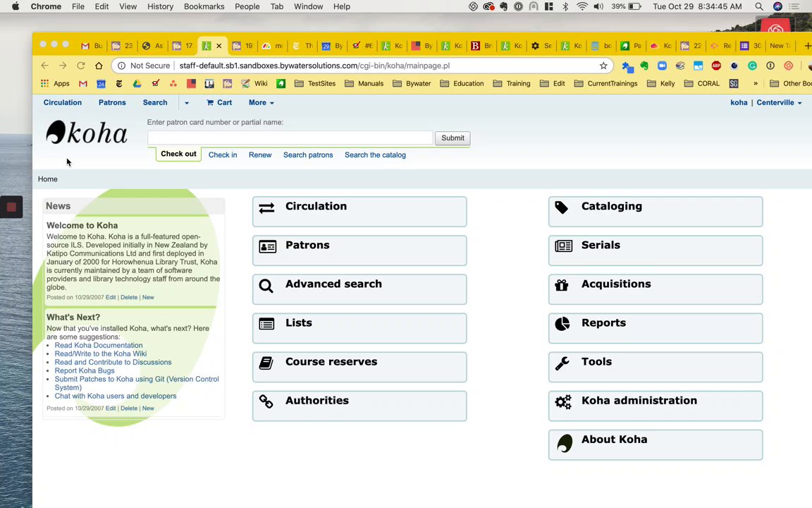Reload the page in Chrome

[81, 66]
